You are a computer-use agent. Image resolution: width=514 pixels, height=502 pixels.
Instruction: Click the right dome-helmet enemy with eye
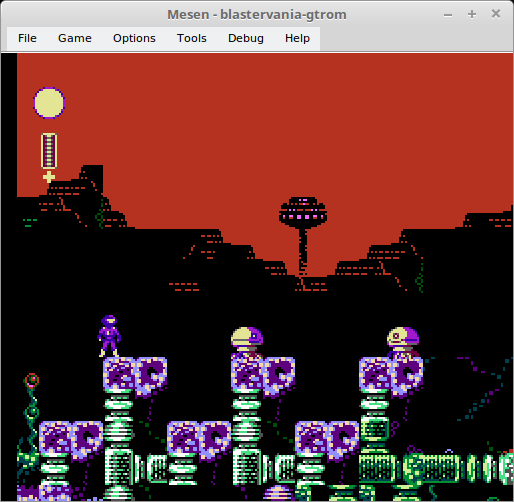coord(403,342)
